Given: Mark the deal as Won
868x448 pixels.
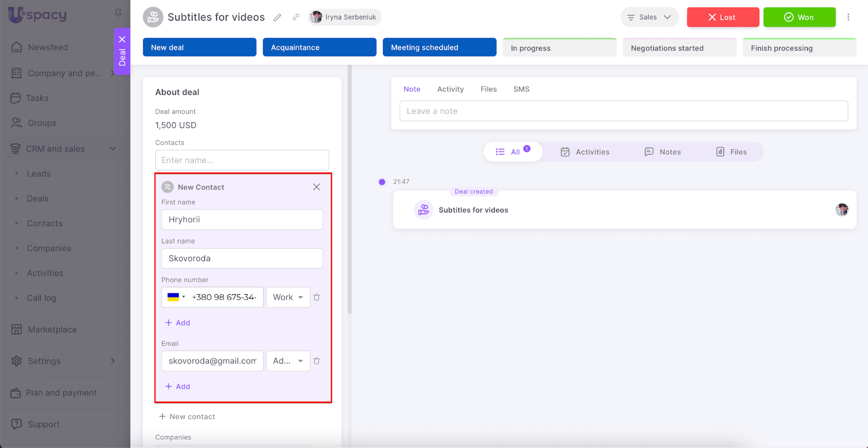Looking at the screenshot, I should [799, 17].
